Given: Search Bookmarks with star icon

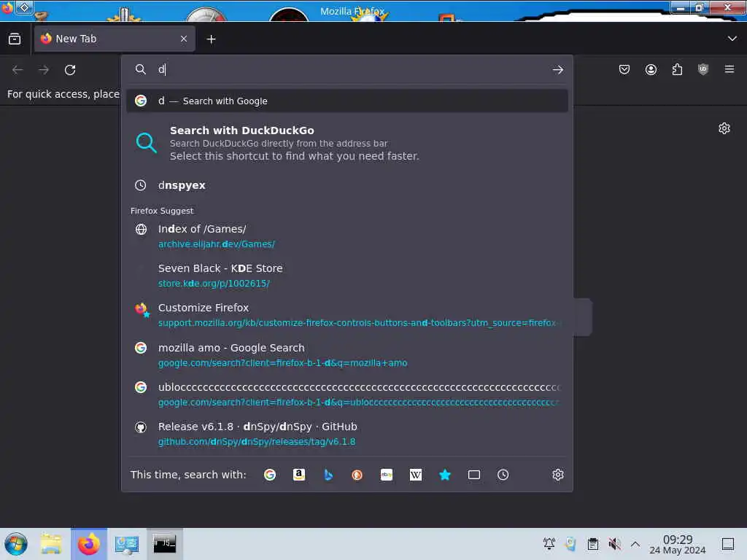Looking at the screenshot, I should pyautogui.click(x=445, y=475).
